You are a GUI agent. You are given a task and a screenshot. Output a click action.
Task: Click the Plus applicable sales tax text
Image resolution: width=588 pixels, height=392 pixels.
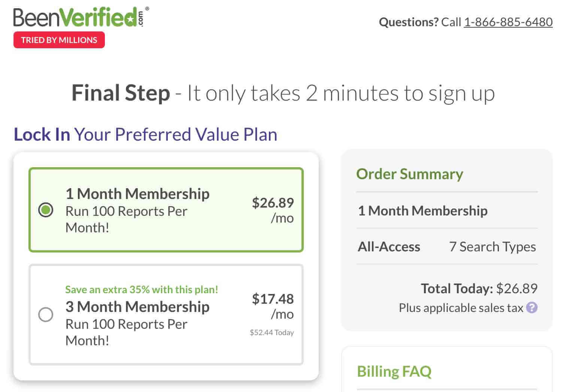(x=461, y=307)
